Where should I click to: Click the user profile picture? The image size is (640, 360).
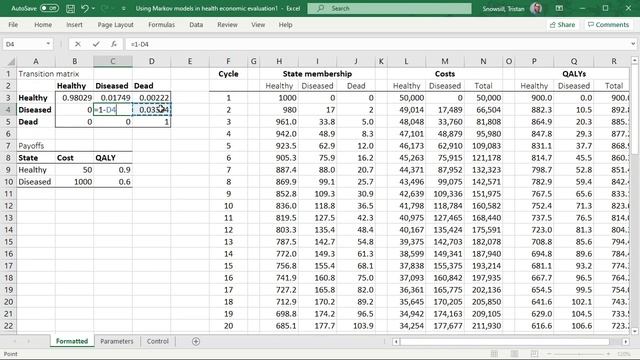point(536,8)
